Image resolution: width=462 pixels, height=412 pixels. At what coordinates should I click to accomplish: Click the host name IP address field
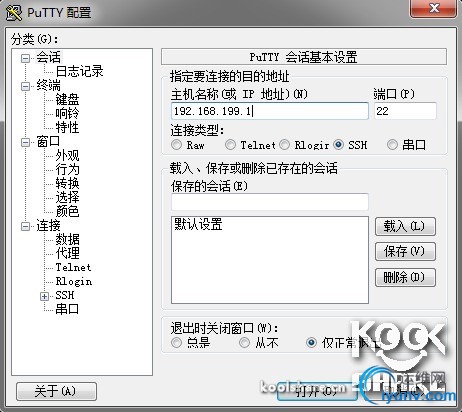[270, 111]
